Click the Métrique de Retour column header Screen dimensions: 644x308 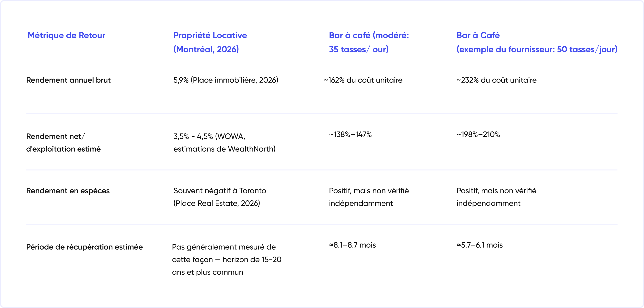pyautogui.click(x=66, y=35)
